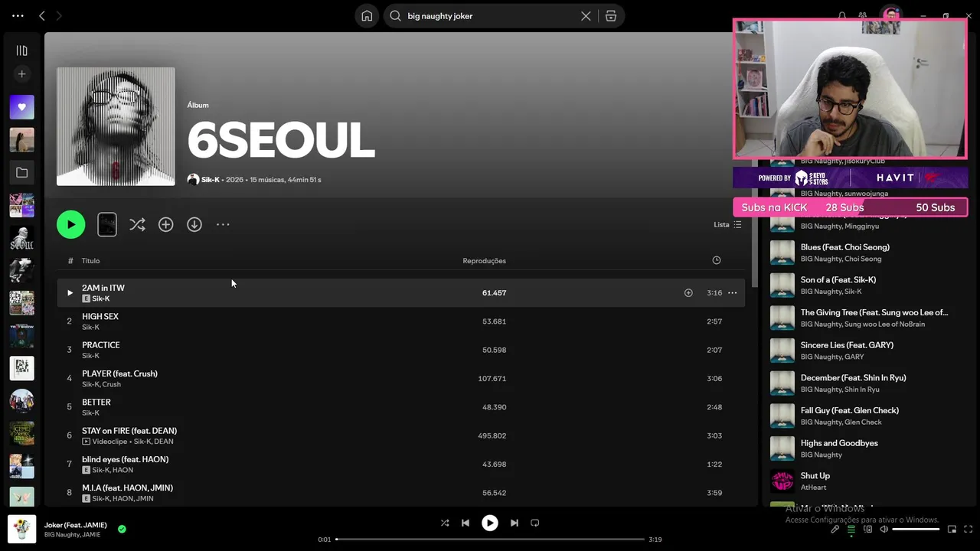This screenshot has width=980, height=551.
Task: Open album preview thumbnail next to play button
Action: point(107,224)
